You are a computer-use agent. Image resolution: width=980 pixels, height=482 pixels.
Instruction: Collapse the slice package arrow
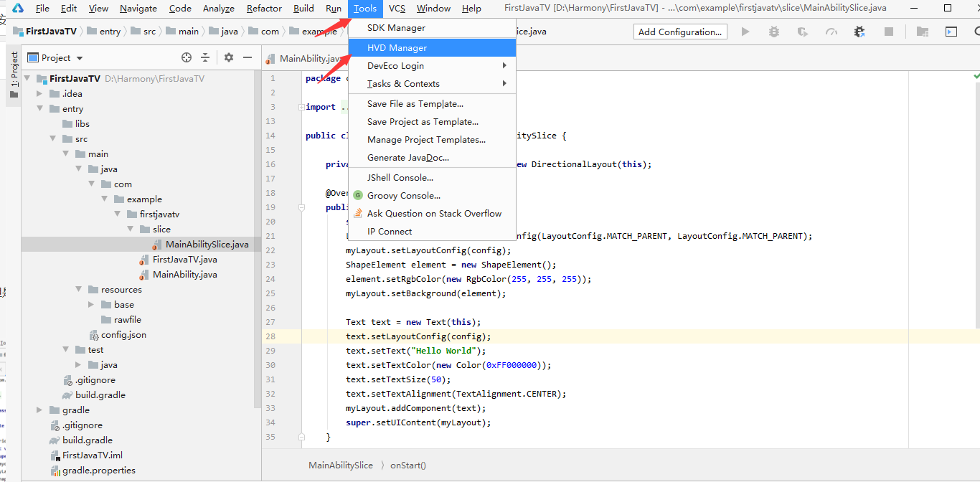click(x=130, y=230)
